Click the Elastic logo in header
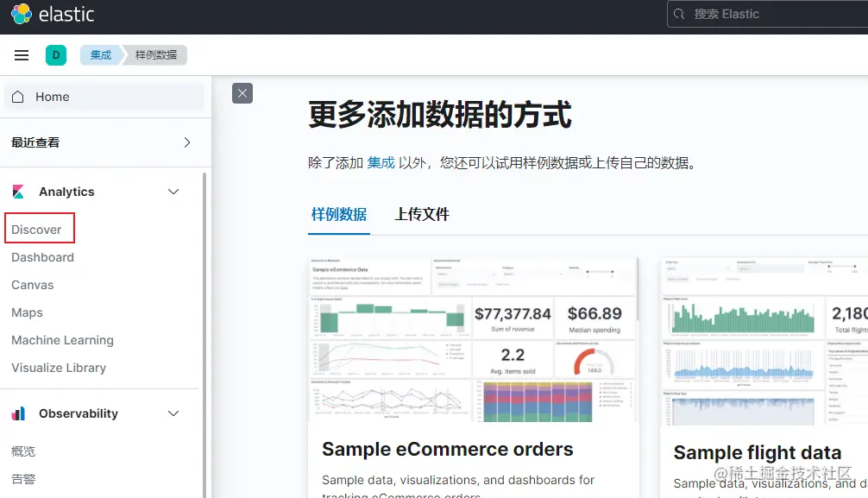The width and height of the screenshot is (868, 498). (x=53, y=14)
